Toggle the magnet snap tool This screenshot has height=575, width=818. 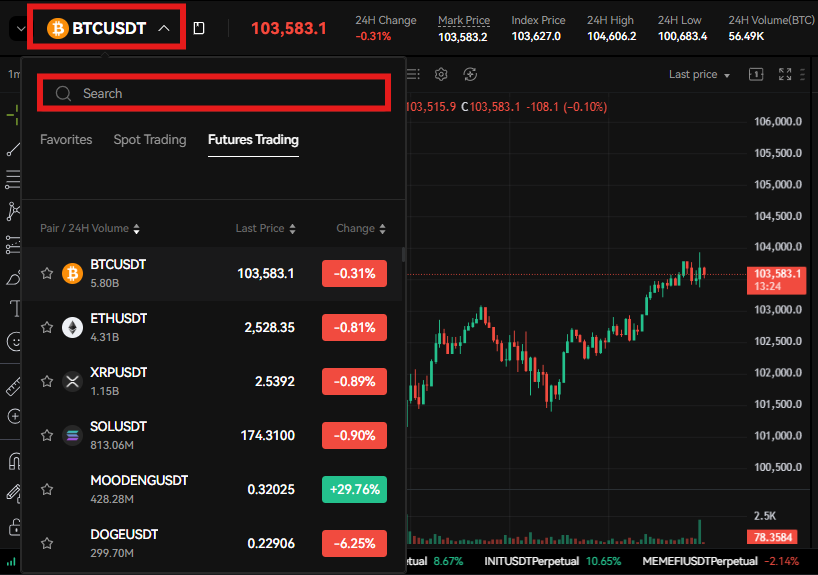(15, 461)
